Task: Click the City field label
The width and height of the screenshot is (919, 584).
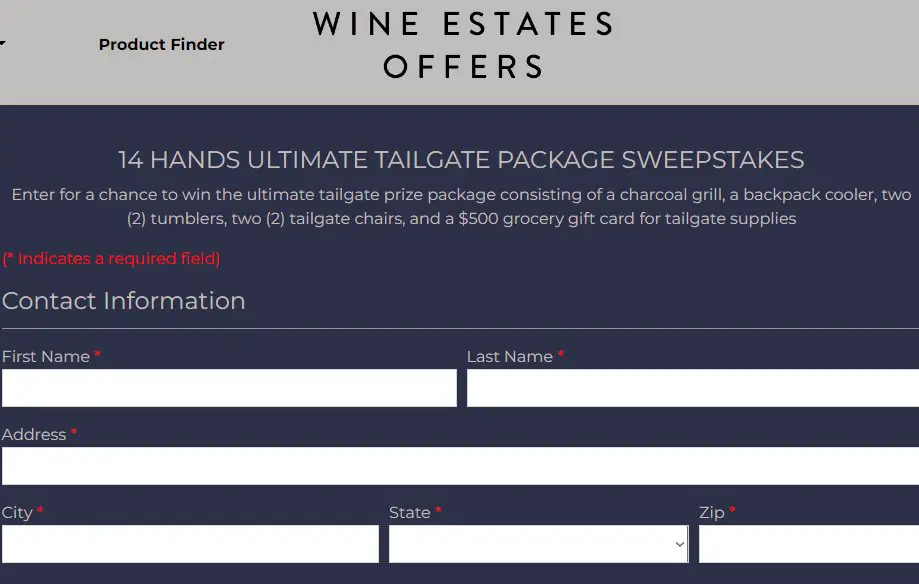Action: 17,513
